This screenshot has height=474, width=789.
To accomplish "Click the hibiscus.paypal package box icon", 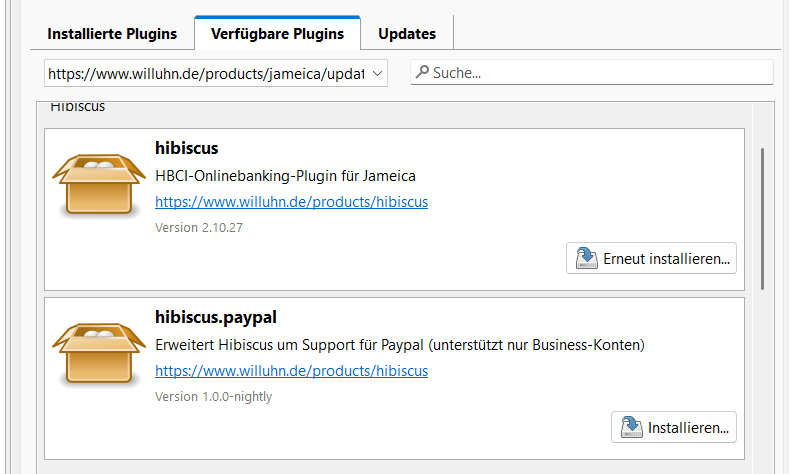I will pyautogui.click(x=98, y=355).
